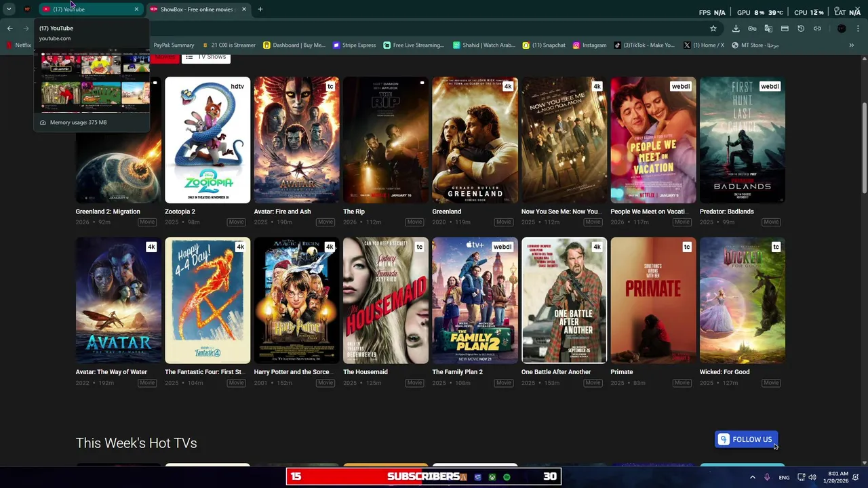Toggle the microphone tray icon
The height and width of the screenshot is (488, 868).
click(x=767, y=477)
